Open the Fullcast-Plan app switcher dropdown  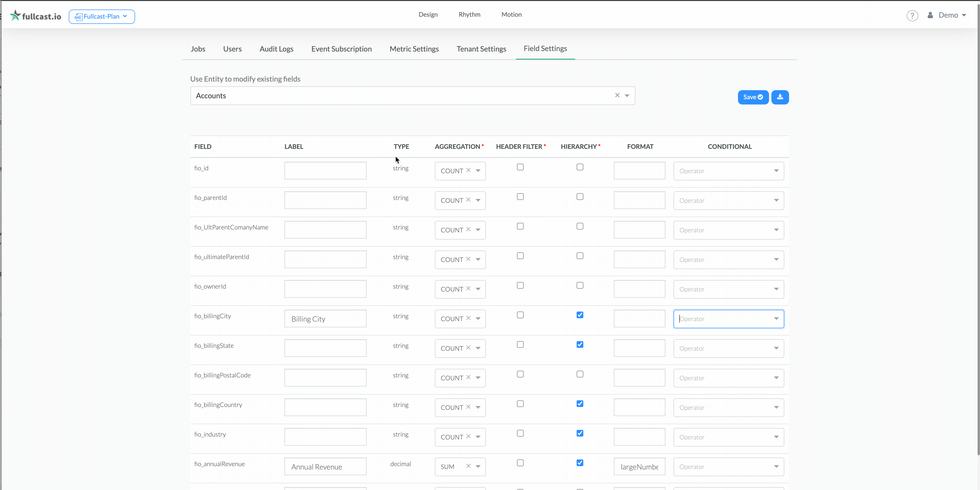click(102, 17)
